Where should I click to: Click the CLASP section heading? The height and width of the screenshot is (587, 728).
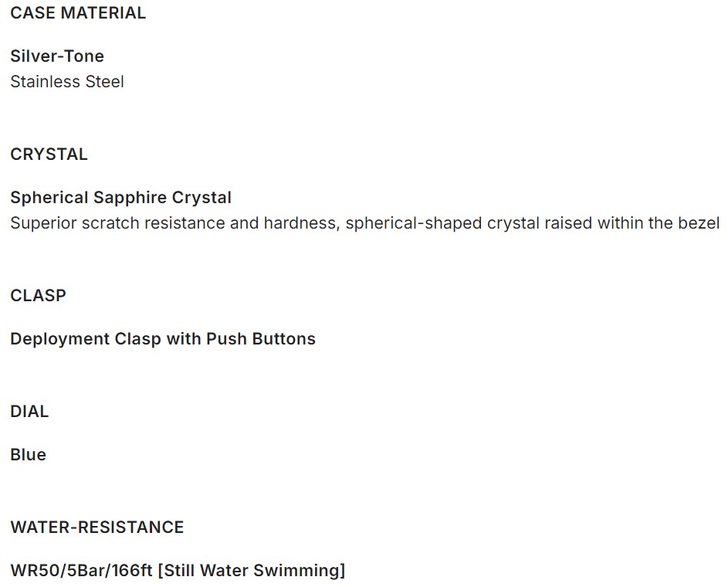(39, 296)
